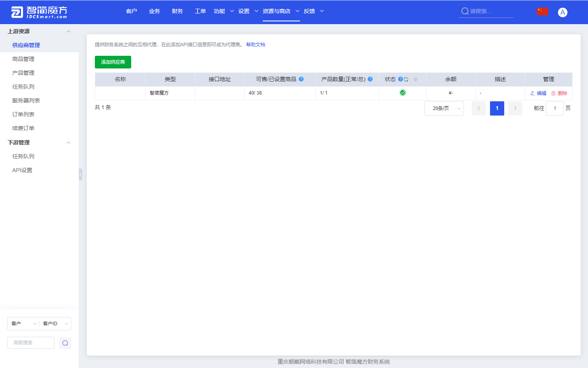
Task: Open the 客户 filter dropdown at bottom left
Action: (23, 323)
